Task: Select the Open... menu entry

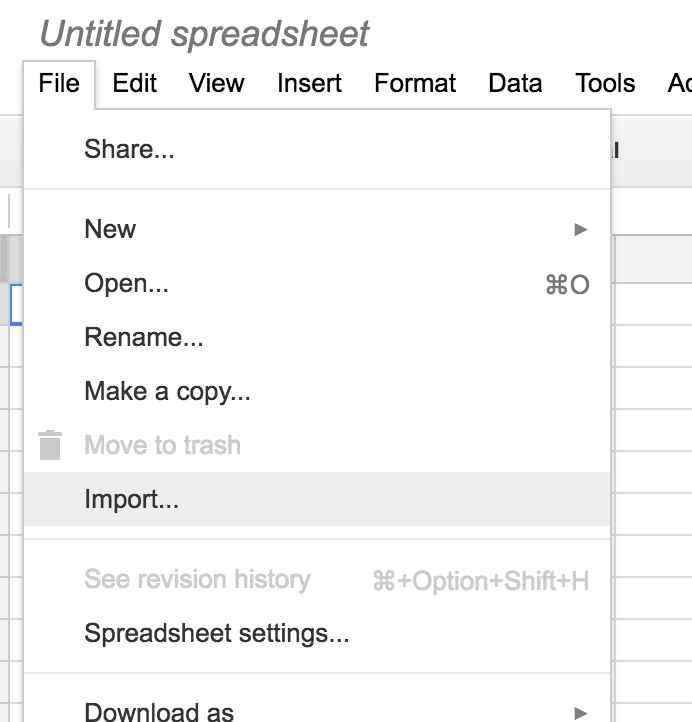Action: 126,284
